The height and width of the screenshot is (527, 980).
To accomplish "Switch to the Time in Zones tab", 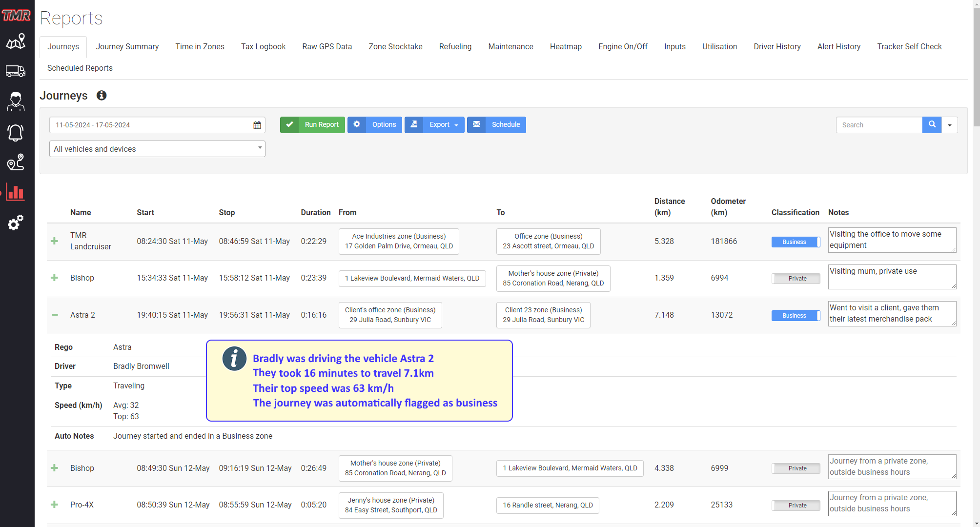I will pos(200,47).
